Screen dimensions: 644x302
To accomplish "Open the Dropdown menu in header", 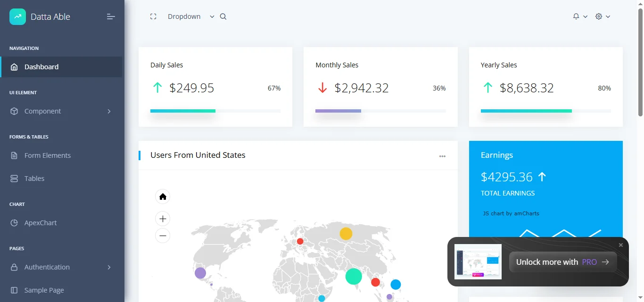I will pyautogui.click(x=191, y=16).
